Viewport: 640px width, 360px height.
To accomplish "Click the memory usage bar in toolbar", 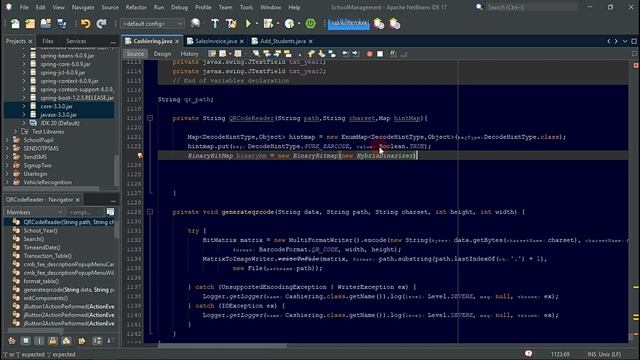I will click(x=349, y=24).
